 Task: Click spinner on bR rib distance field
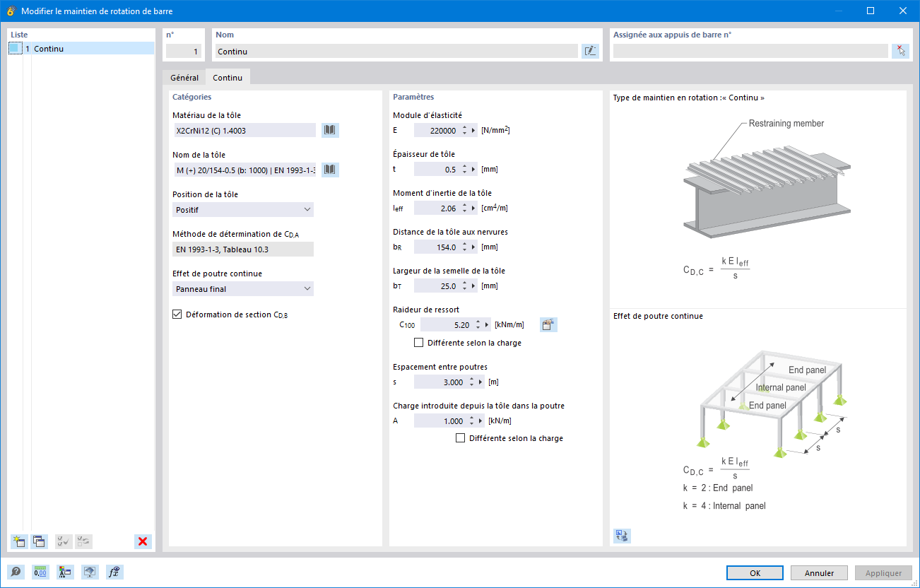464,247
